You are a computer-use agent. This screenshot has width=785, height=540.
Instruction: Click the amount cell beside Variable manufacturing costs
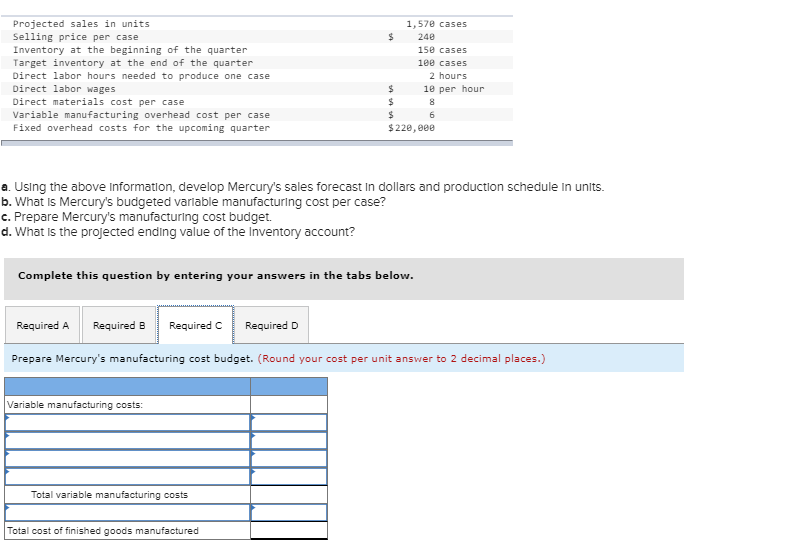tap(289, 404)
